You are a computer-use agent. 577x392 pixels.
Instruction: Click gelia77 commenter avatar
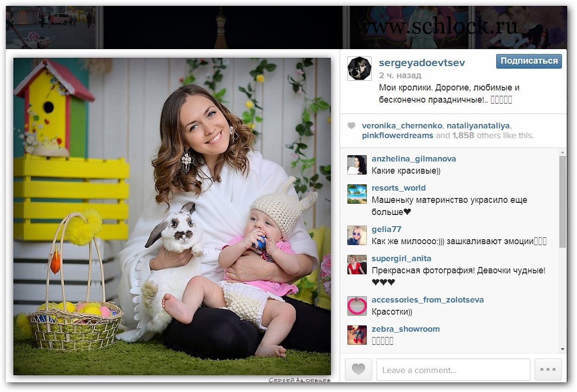357,235
